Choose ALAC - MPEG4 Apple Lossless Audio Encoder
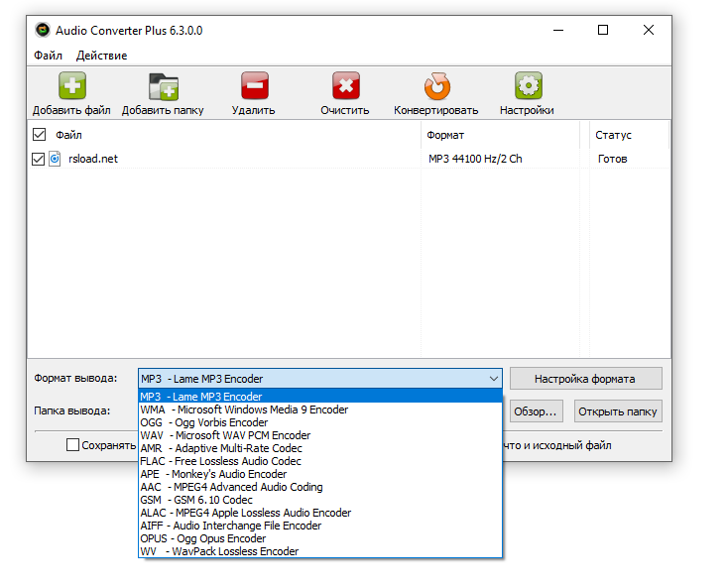The height and width of the screenshot is (586, 728). (320, 514)
